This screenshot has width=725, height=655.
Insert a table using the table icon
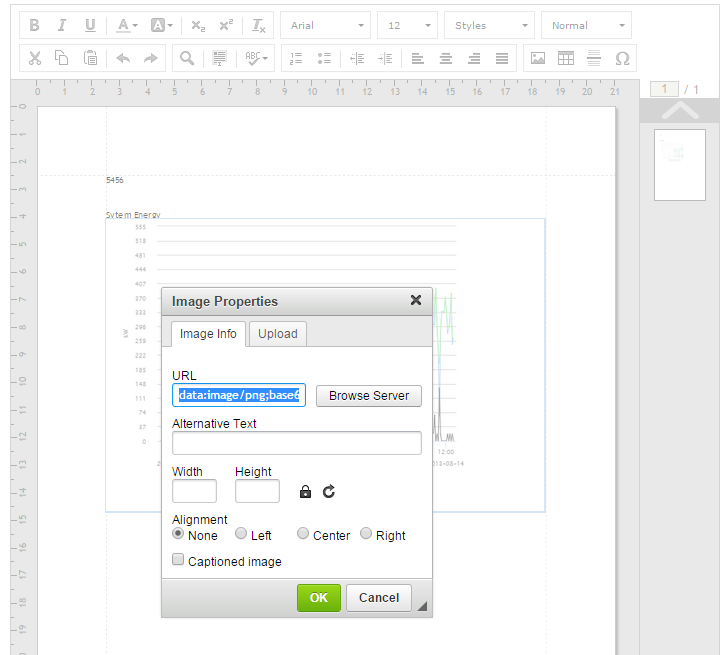coord(566,58)
